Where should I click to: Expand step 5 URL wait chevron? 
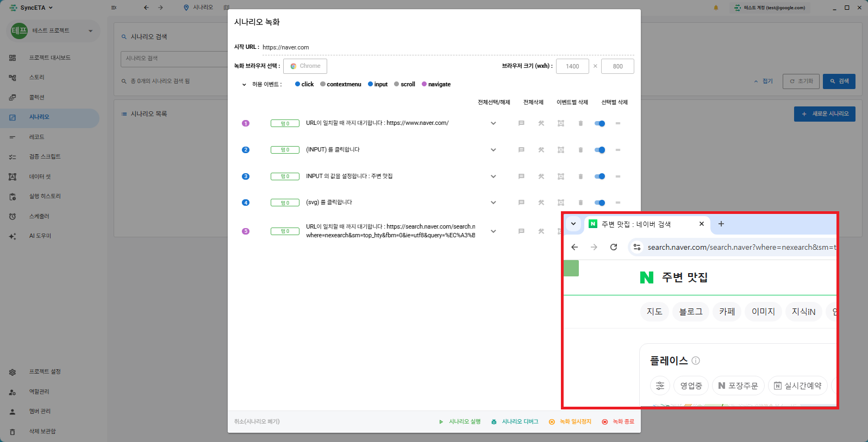pyautogui.click(x=494, y=231)
